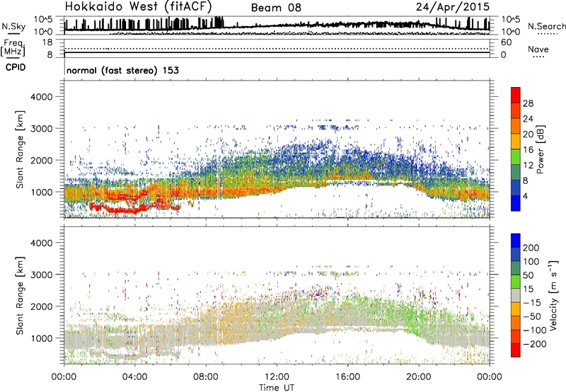Click the "-100" velocity colorbar value
566x392 pixels.
pos(534,330)
